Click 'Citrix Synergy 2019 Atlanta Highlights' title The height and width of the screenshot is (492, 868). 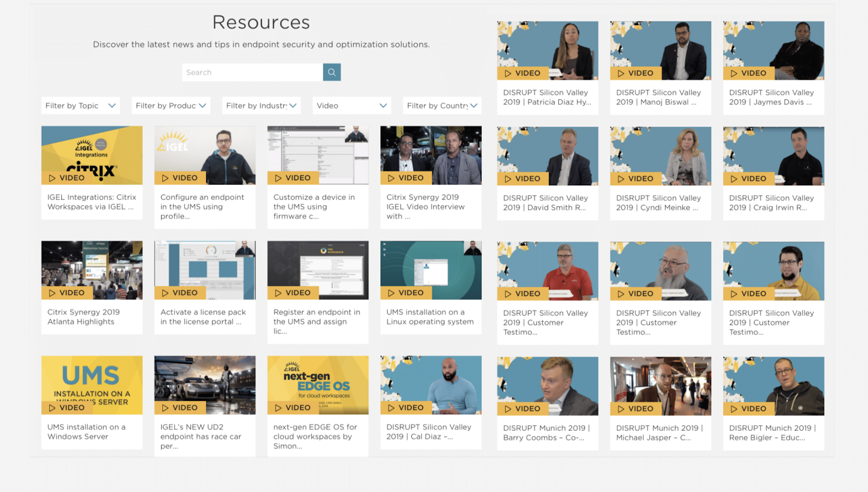pos(84,317)
